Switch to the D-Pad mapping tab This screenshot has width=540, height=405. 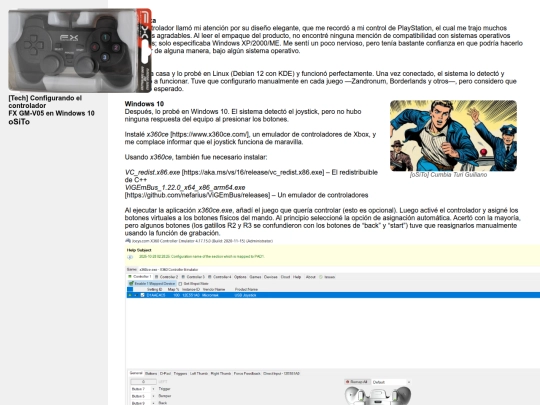pos(165,373)
